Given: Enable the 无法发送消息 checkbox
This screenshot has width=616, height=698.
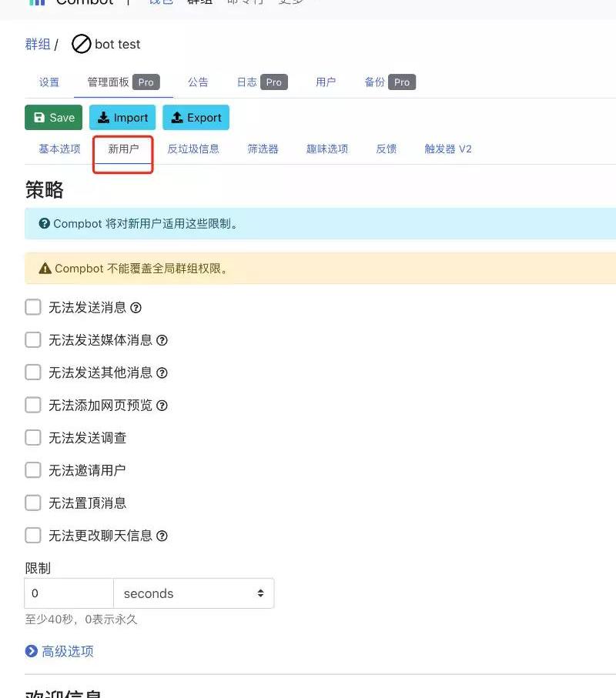Looking at the screenshot, I should [x=33, y=308].
